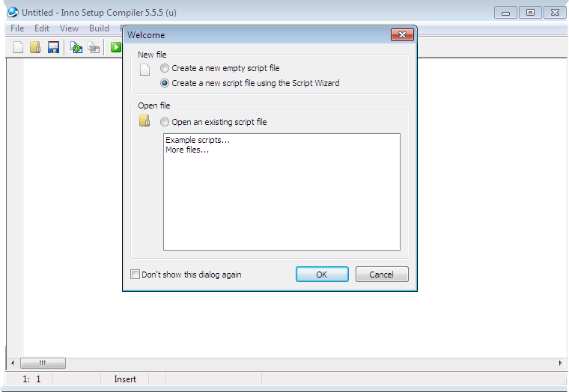Screen dimensions: 569x392
Task: Open the View menu
Action: [69, 28]
